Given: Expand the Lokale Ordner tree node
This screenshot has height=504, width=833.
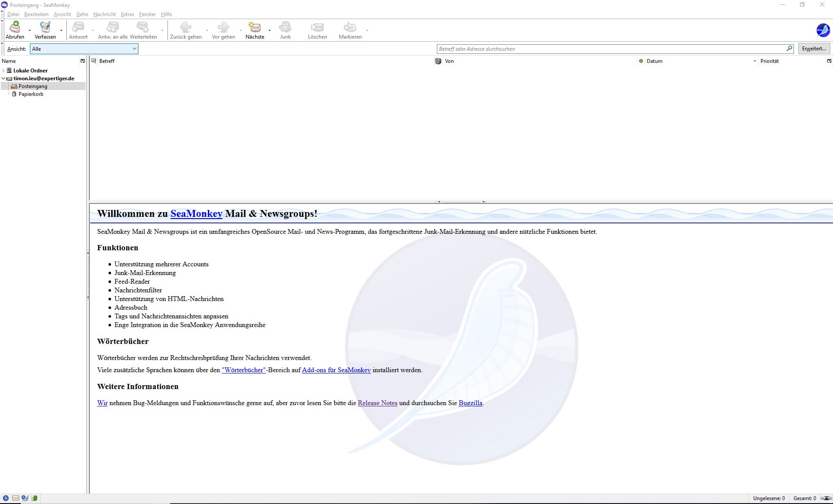Looking at the screenshot, I should (x=3, y=70).
